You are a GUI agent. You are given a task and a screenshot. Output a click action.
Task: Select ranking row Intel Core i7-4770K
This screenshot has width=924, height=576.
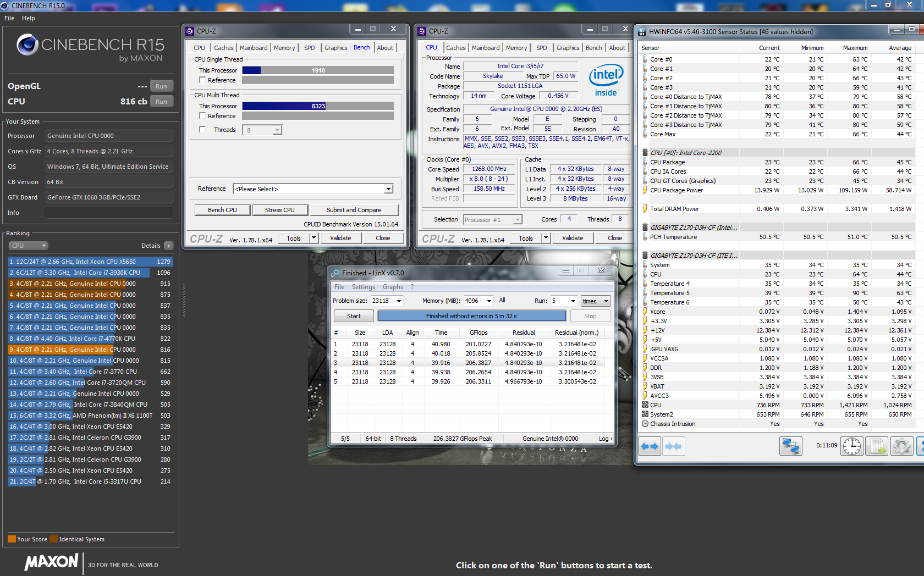(90, 339)
